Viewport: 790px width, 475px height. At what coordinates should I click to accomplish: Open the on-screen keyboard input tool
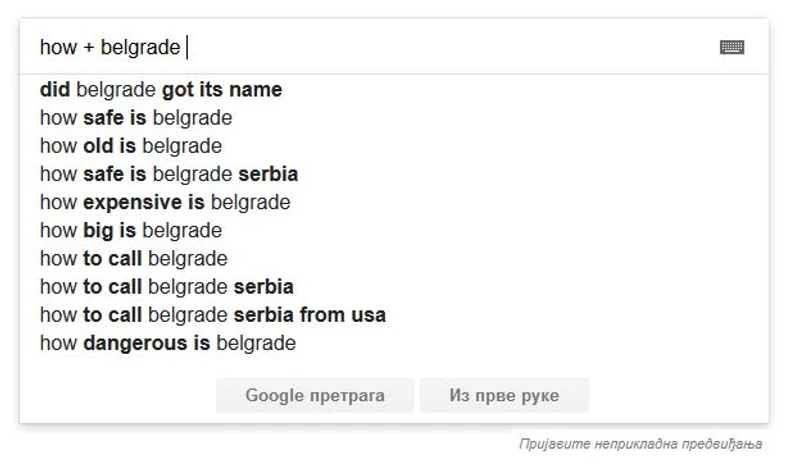[x=731, y=47]
